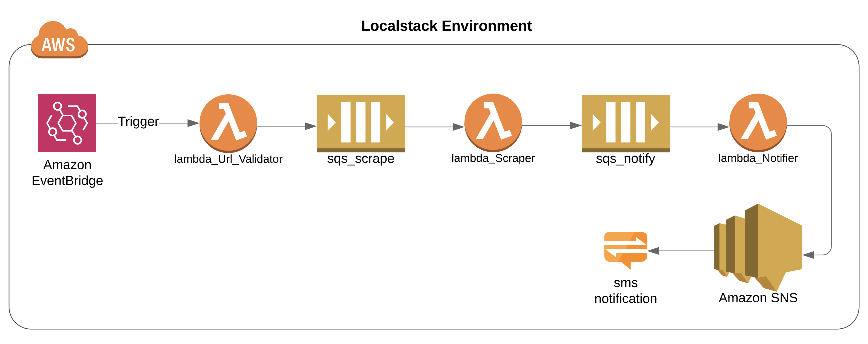Click the Amazon EventBridge text label
868x344 pixels.
click(x=67, y=173)
